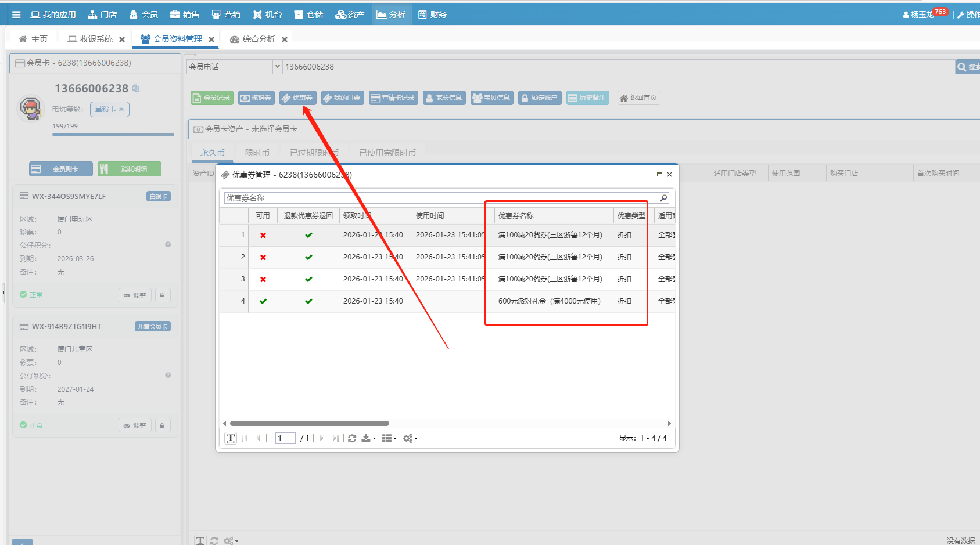Open the 营销 top menu
This screenshot has height=545, width=980.
coord(226,15)
